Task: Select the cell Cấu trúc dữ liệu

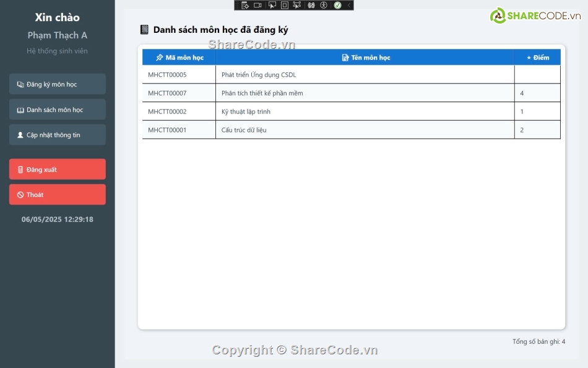Action: point(365,130)
